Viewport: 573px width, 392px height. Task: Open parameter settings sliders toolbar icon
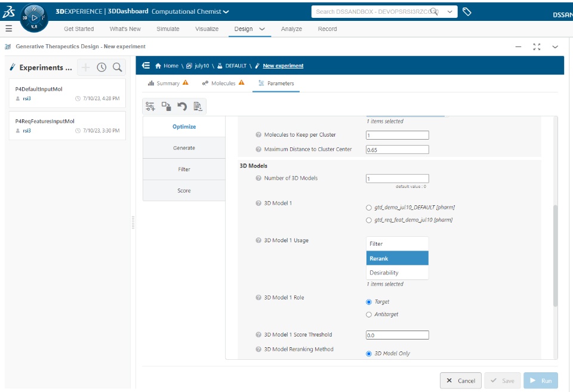pyautogui.click(x=150, y=106)
